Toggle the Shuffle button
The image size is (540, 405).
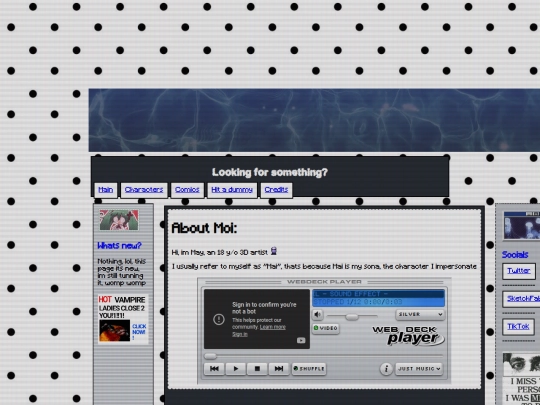pyautogui.click(x=309, y=368)
